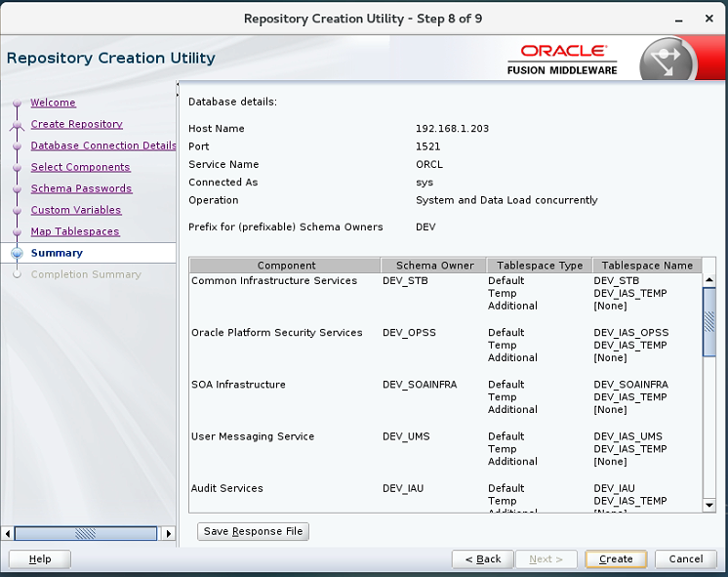
Task: Click the DEV_SOAINFRA schema owner cell
Action: [420, 385]
